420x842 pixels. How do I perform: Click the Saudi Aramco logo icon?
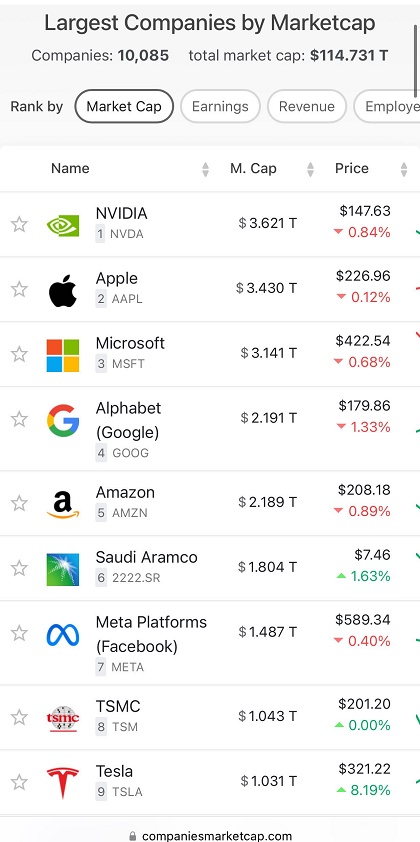tap(63, 569)
